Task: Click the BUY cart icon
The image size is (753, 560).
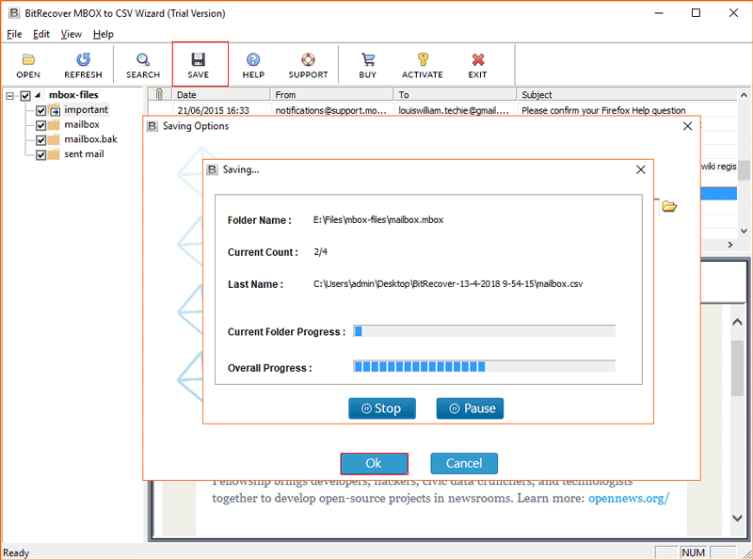Action: click(x=368, y=65)
